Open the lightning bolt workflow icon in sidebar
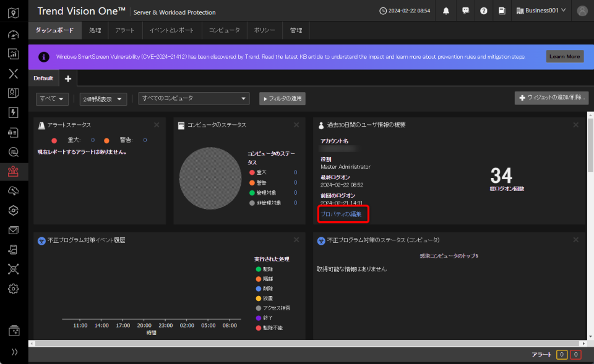This screenshot has width=594, height=364. (13, 112)
